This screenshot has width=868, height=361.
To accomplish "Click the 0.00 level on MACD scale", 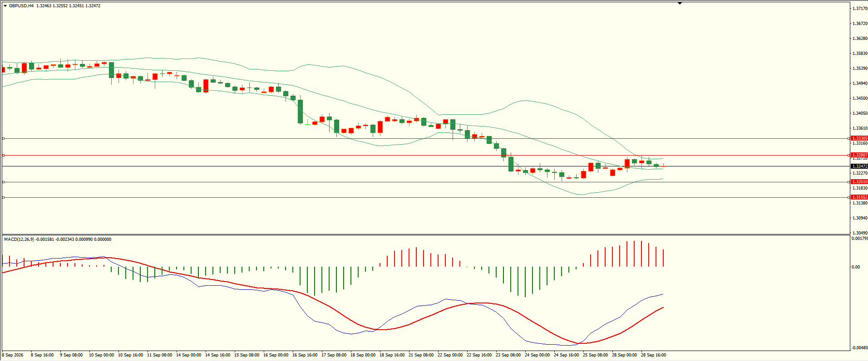I will pos(856,267).
